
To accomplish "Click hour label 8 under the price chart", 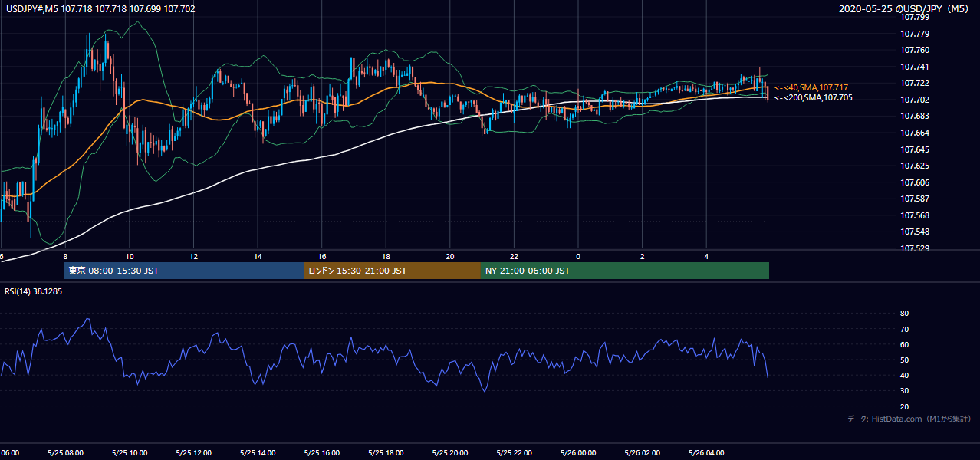I will (65, 257).
